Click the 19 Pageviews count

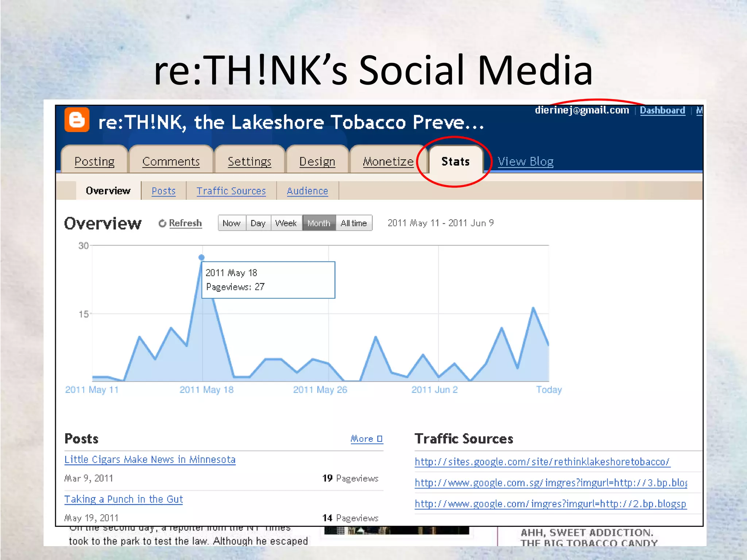coord(350,478)
